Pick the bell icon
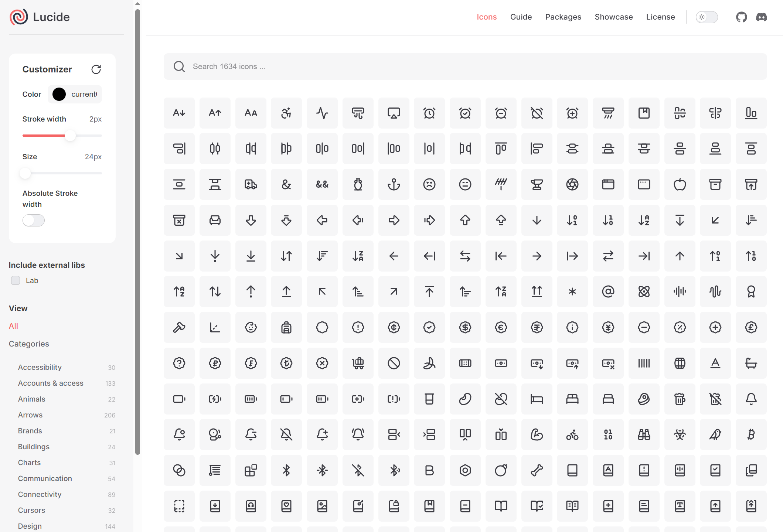 coord(751,399)
